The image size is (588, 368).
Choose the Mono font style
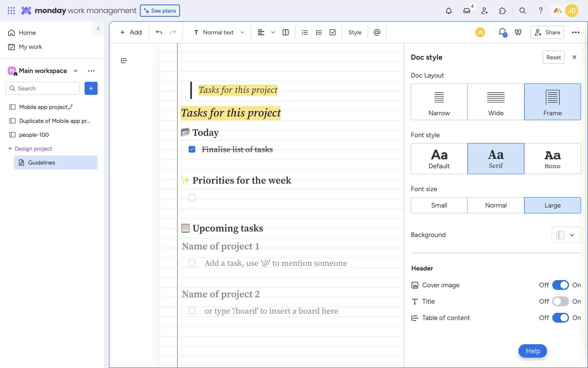pos(552,159)
